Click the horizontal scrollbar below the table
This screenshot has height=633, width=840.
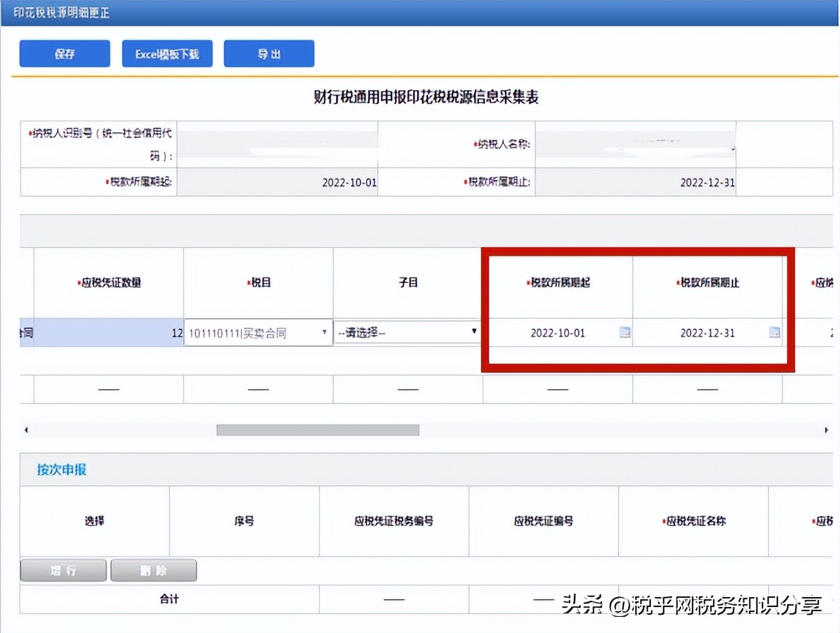coord(317,429)
